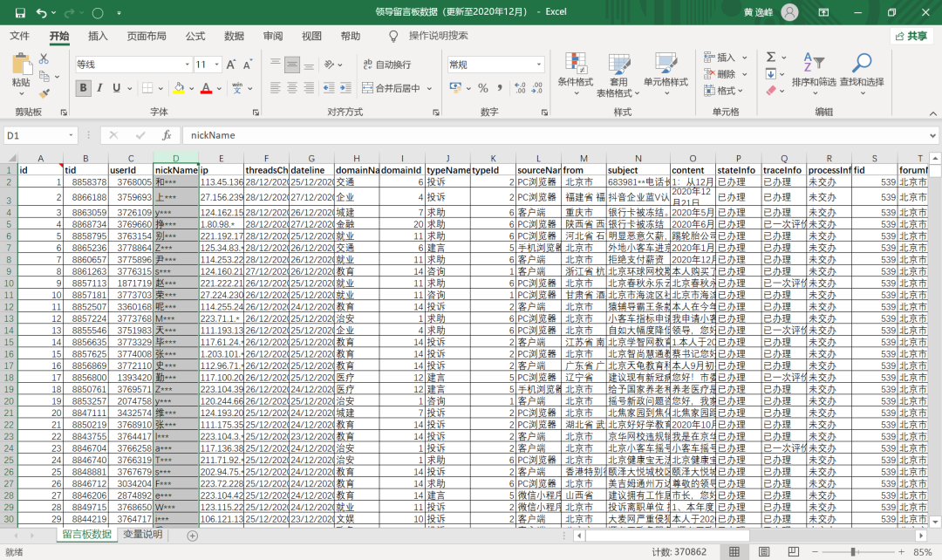
Task: Click 共享 share button
Action: pyautogui.click(x=911, y=36)
